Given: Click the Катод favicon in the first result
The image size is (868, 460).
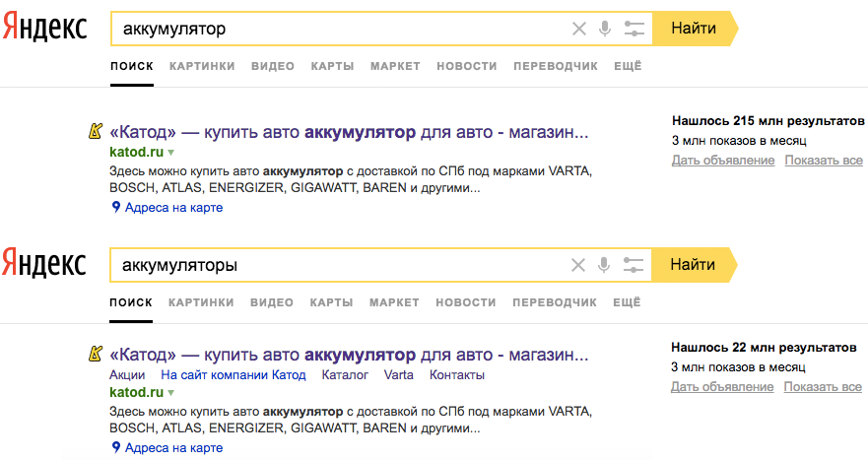Looking at the screenshot, I should (96, 132).
